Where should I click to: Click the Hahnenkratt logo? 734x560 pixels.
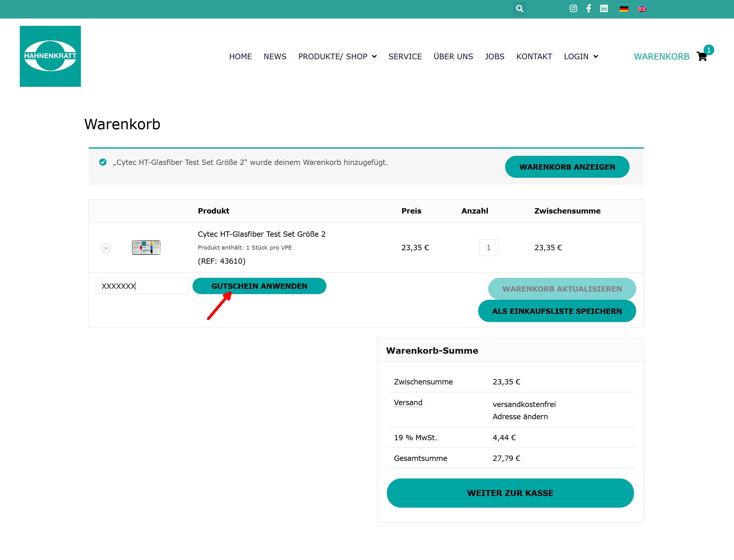(50, 56)
